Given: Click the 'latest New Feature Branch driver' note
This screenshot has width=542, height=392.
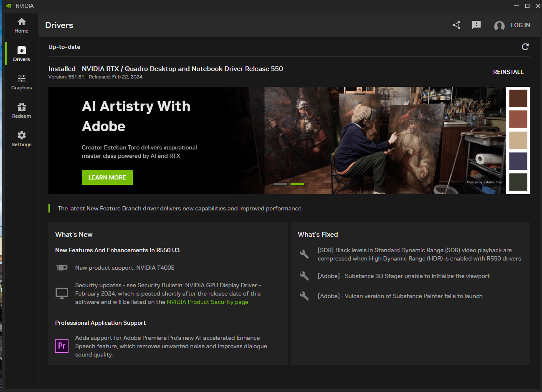Looking at the screenshot, I should [x=180, y=208].
